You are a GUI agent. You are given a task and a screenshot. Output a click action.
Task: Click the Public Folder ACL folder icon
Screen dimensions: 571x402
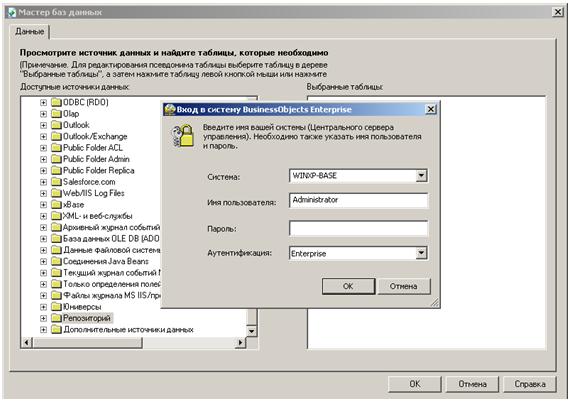(x=56, y=147)
